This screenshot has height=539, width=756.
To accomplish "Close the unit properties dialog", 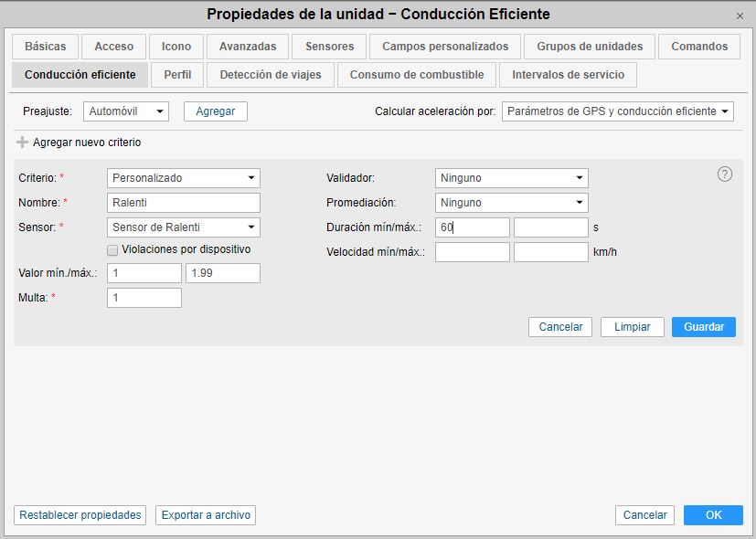I will pyautogui.click(x=740, y=16).
